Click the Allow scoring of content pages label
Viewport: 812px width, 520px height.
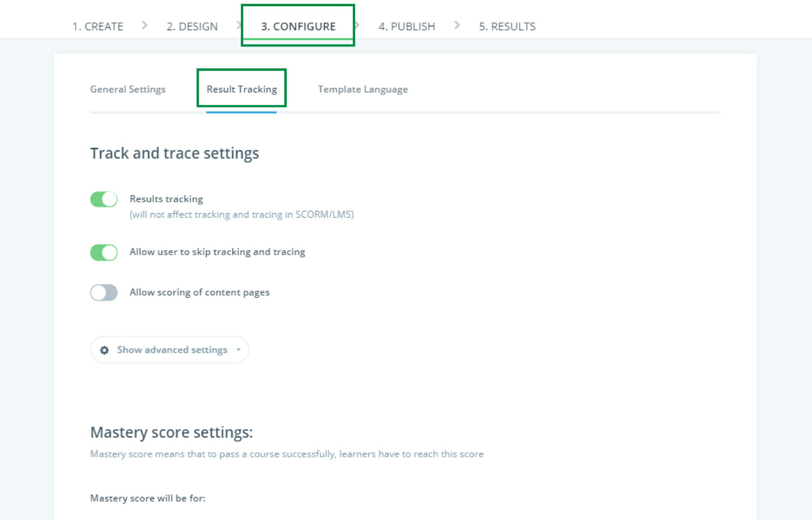pyautogui.click(x=199, y=292)
